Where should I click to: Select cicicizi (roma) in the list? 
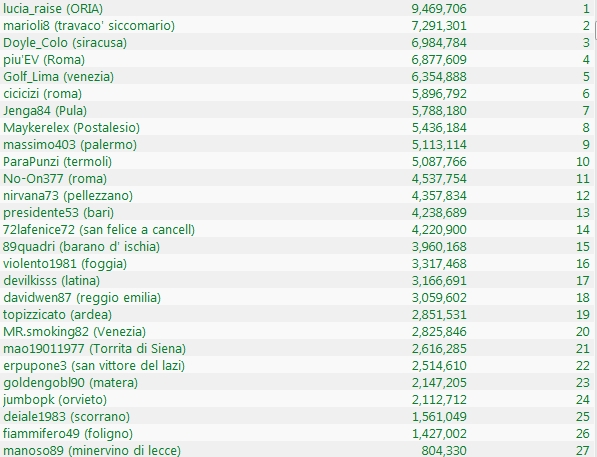[x=297, y=93]
